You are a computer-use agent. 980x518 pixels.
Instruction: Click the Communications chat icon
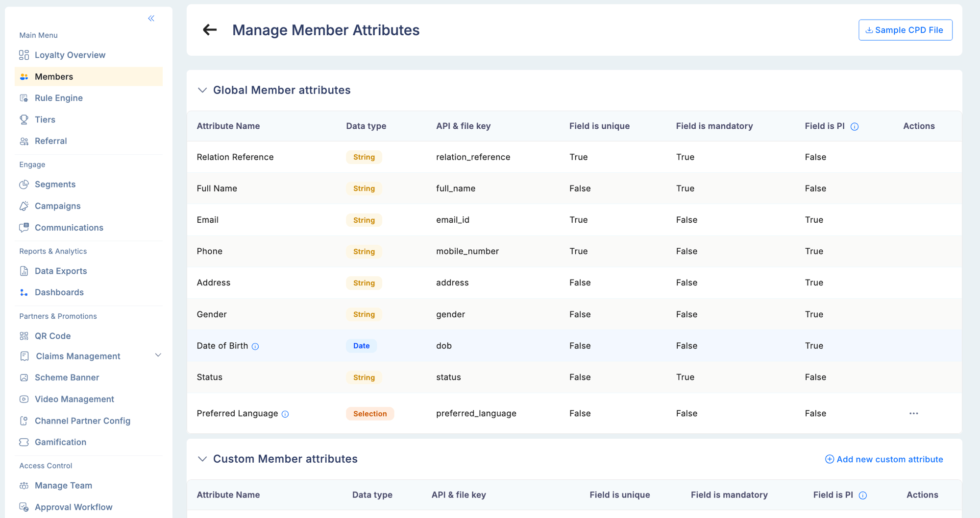pyautogui.click(x=24, y=228)
